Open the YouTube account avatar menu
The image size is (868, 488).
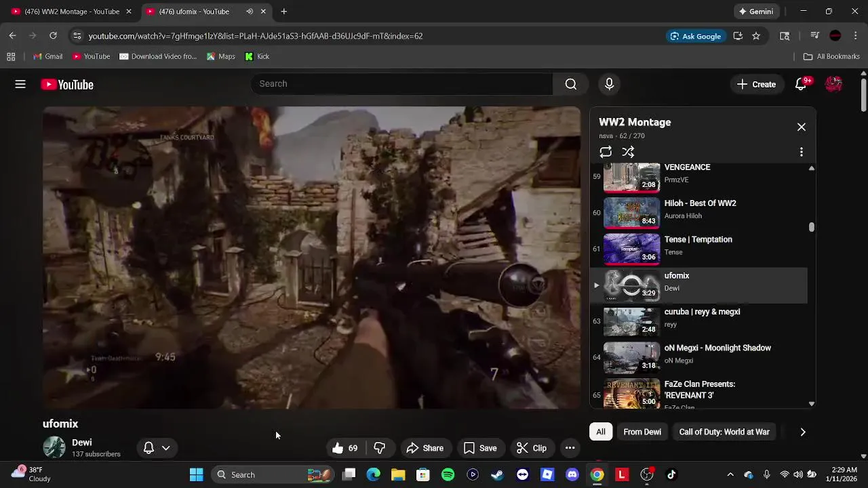coord(833,84)
